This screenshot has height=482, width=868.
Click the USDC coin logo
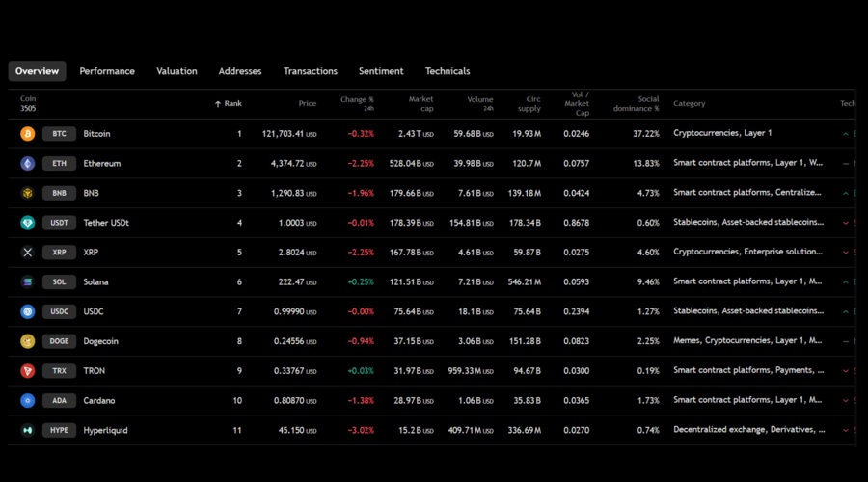tap(28, 311)
